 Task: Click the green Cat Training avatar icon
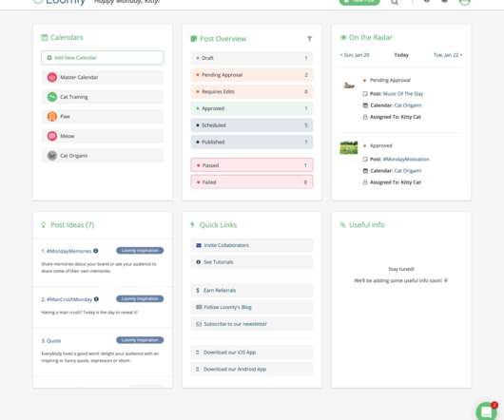pos(52,97)
